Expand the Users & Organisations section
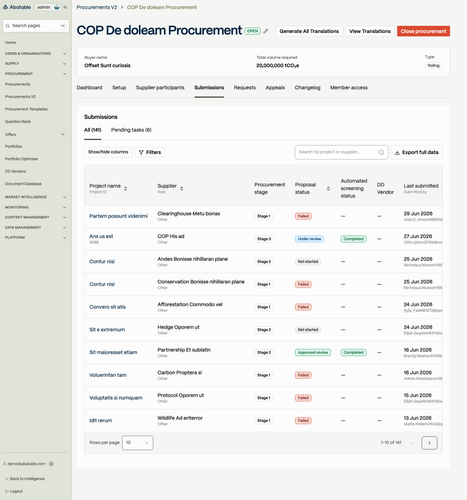Screen dimensions: 467x500 pos(35,53)
